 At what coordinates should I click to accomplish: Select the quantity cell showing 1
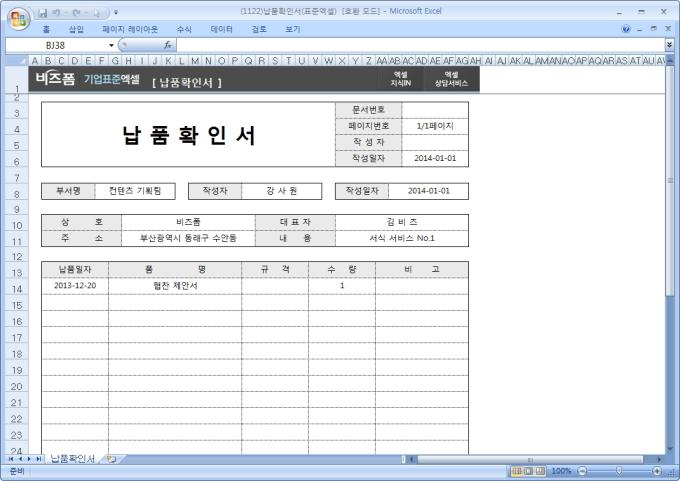[x=342, y=286]
